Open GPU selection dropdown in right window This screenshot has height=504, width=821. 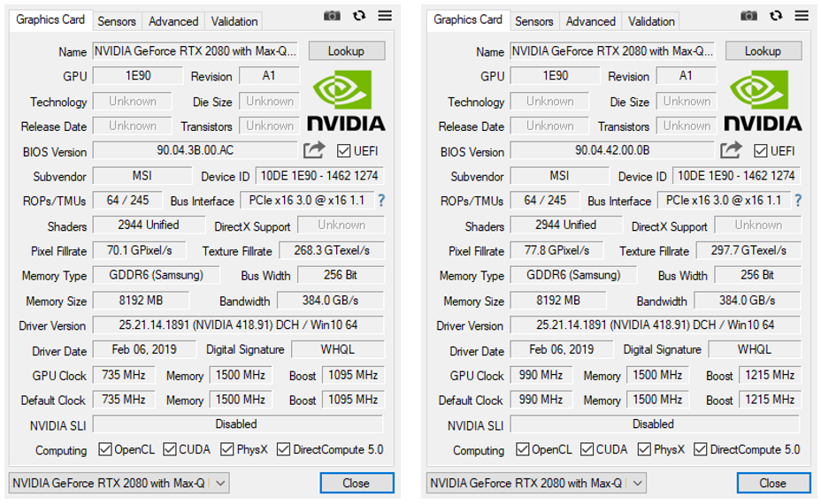click(536, 483)
